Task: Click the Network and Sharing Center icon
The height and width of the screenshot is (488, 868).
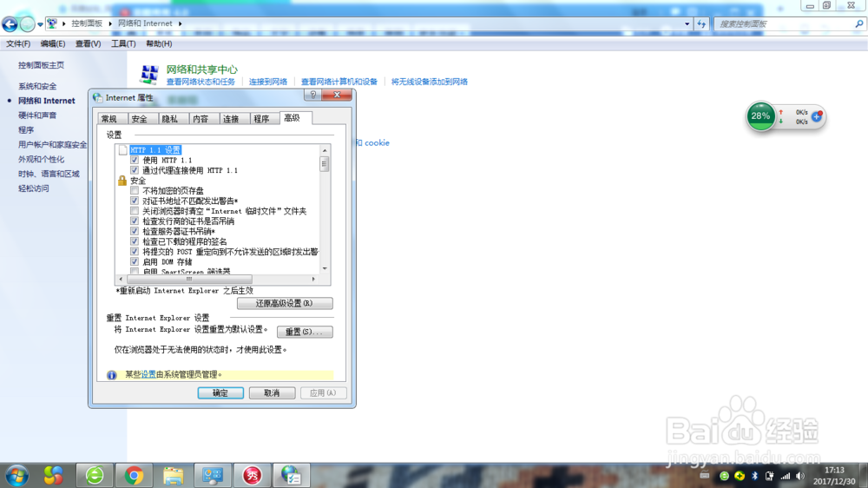Action: (149, 74)
